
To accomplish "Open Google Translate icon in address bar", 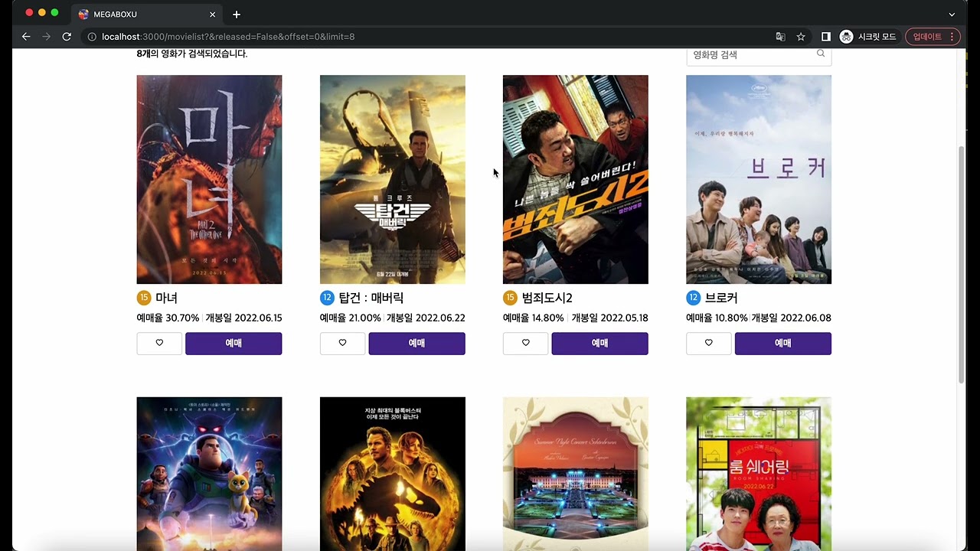I will [780, 37].
